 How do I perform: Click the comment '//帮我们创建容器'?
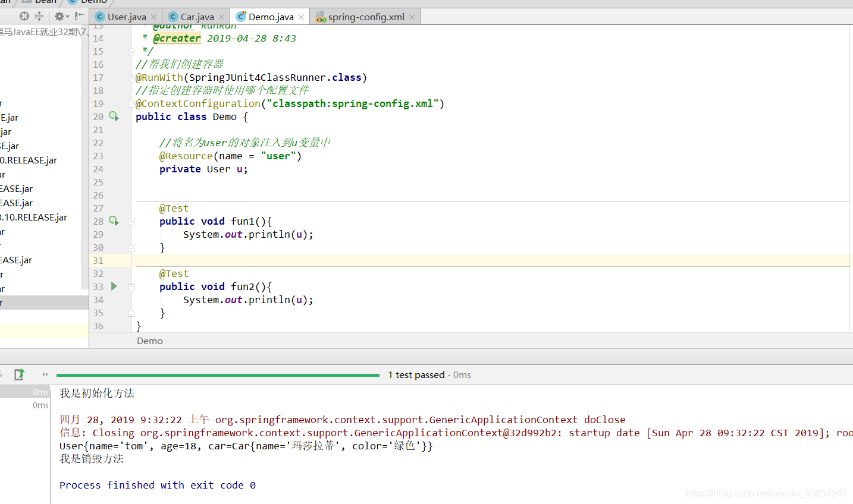tap(180, 64)
